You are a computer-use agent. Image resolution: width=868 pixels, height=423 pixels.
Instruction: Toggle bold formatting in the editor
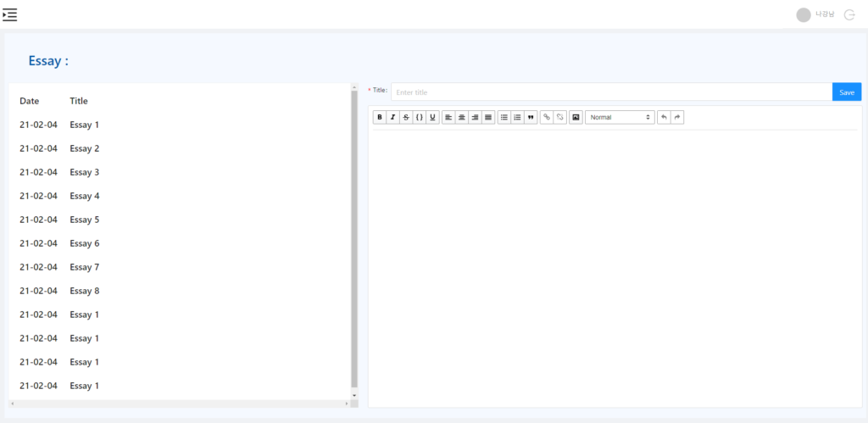[380, 117]
